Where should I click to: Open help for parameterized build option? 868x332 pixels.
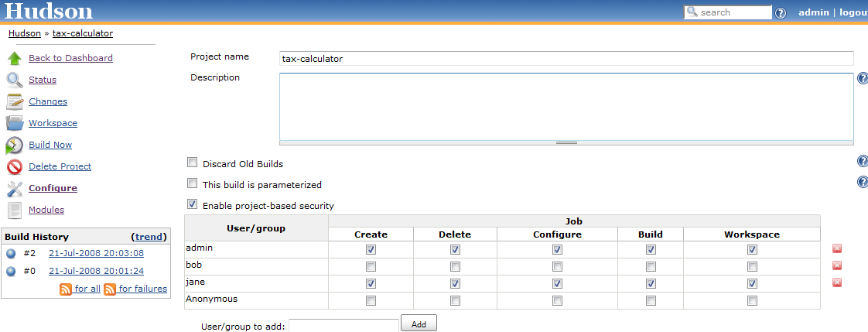(863, 182)
